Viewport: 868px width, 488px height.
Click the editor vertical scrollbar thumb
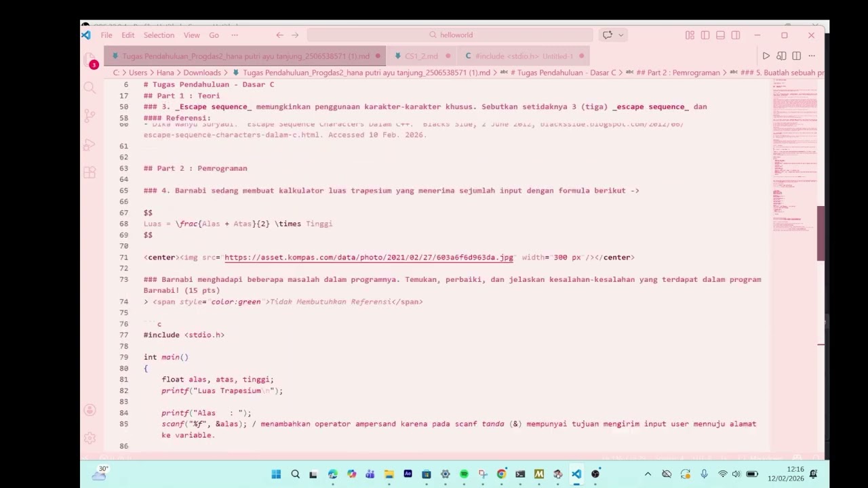pyautogui.click(x=821, y=233)
